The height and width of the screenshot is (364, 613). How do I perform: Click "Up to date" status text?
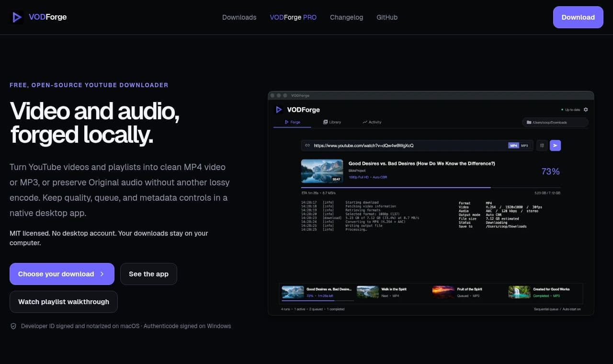pos(572,110)
